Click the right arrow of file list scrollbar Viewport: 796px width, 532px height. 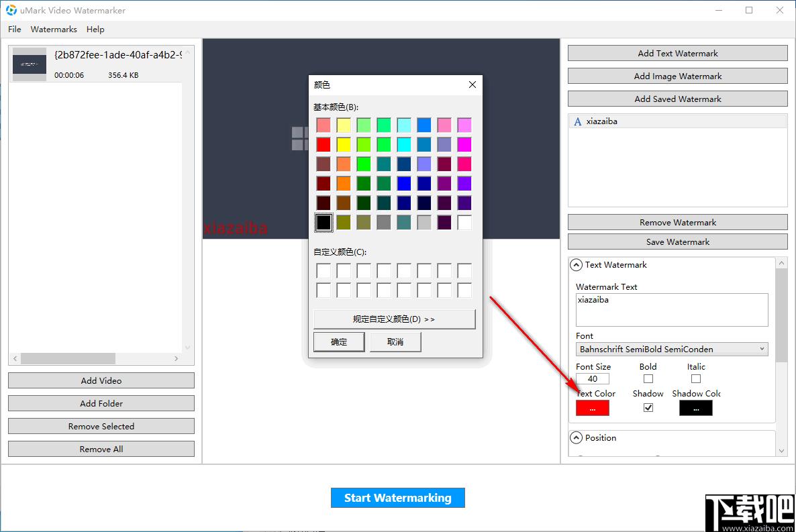click(x=176, y=358)
